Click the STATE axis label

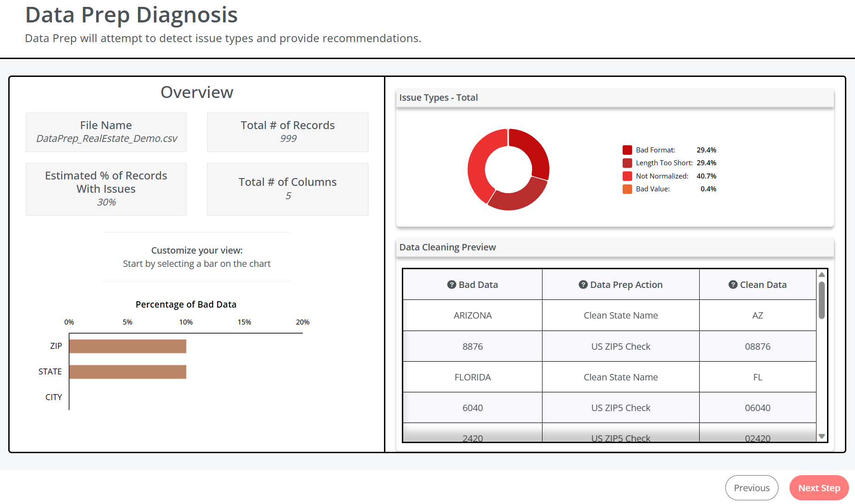coord(50,372)
